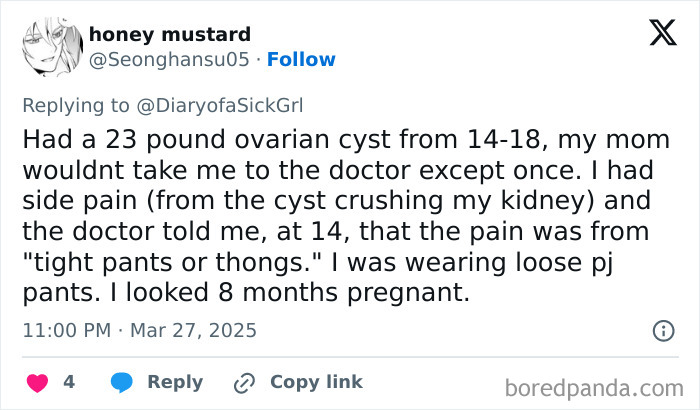
Task: Click the 11:00 PM time
Action: click(64, 330)
